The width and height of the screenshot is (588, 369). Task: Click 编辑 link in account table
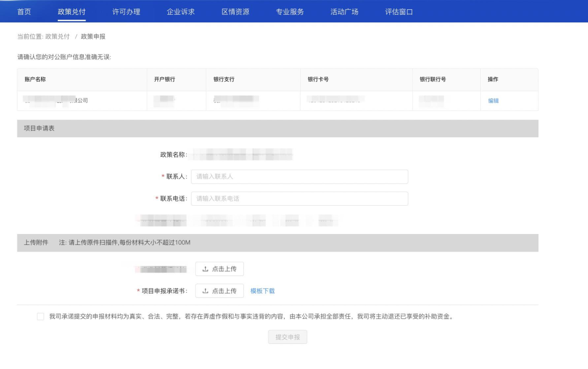(493, 101)
